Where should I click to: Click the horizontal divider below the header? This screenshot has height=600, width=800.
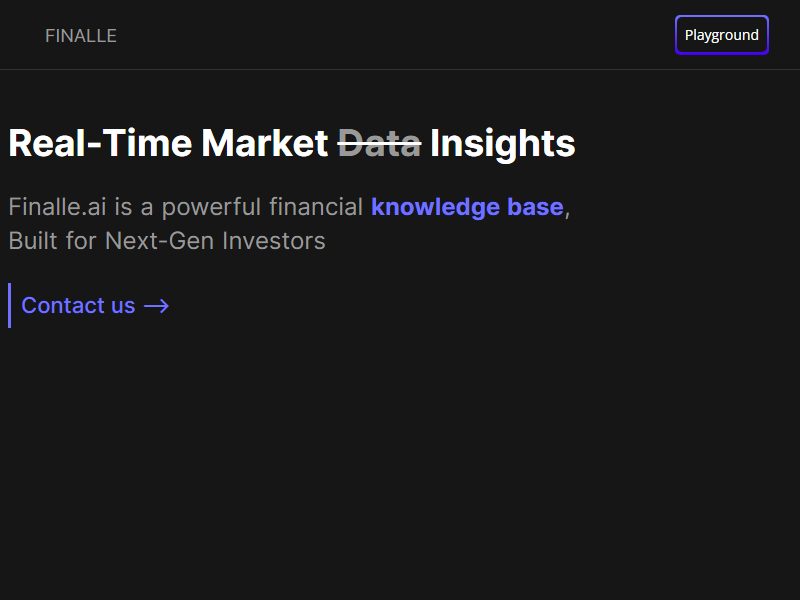400,69
